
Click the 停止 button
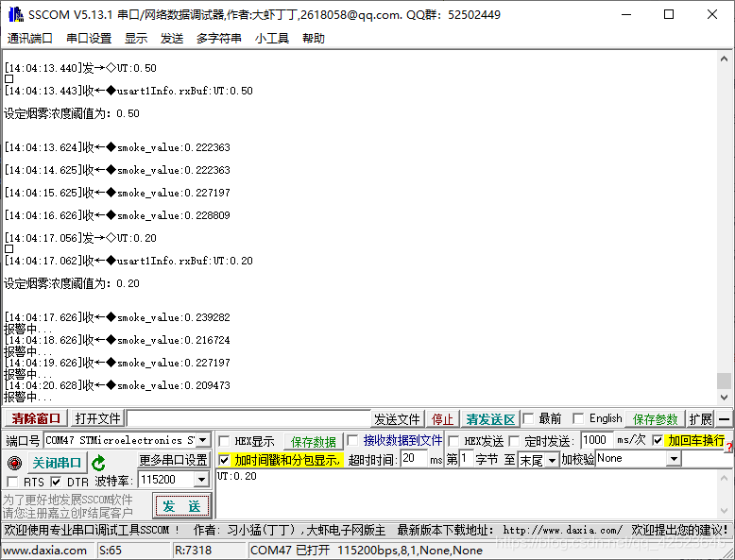442,419
